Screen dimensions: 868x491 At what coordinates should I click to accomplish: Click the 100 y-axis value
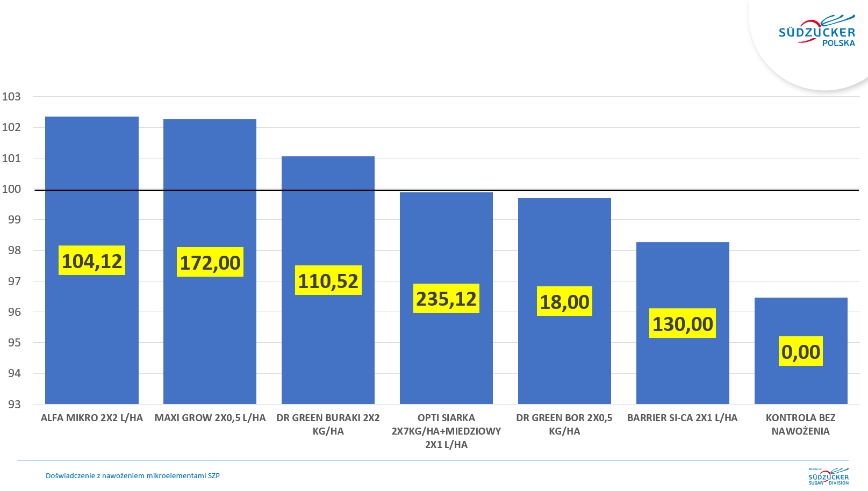tap(11, 189)
